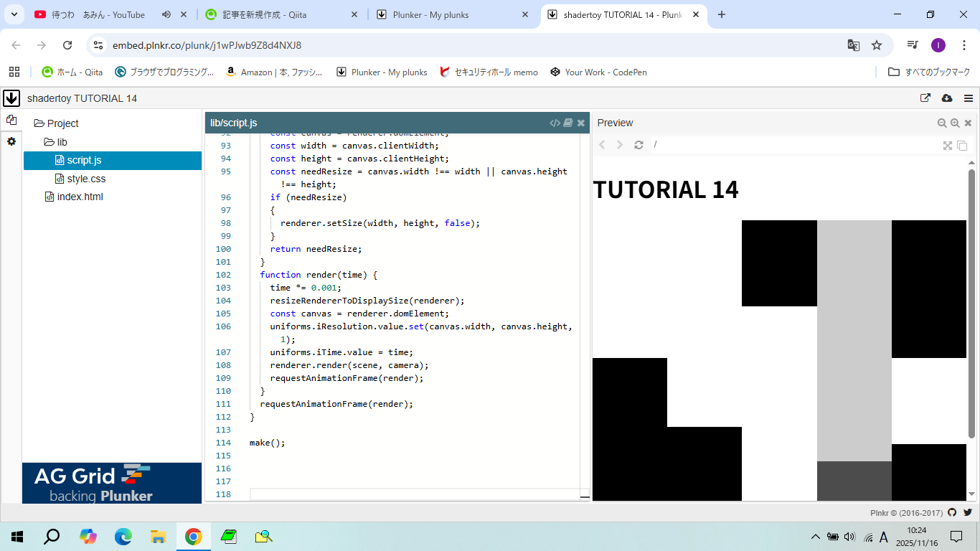
Task: Bookmark this page with the star
Action: pos(877,45)
